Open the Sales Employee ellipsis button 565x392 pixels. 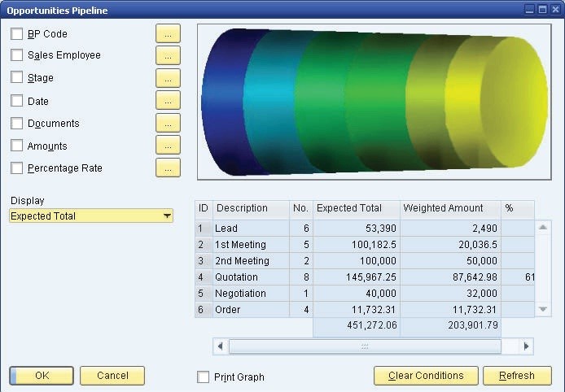point(168,55)
